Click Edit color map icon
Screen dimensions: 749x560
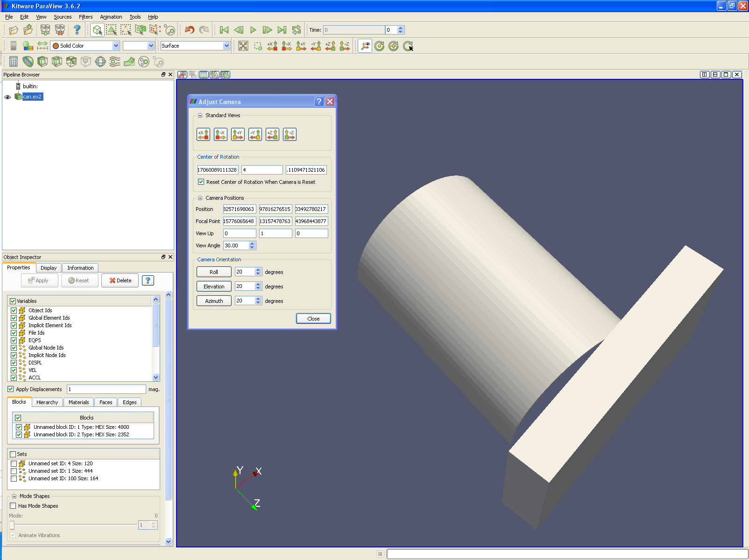(28, 46)
